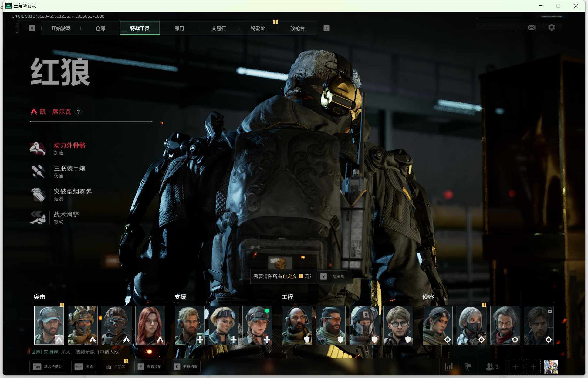The height and width of the screenshot is (378, 588).
Task: Select the eyeglasses 工程 operator portrait
Action: 398,325
